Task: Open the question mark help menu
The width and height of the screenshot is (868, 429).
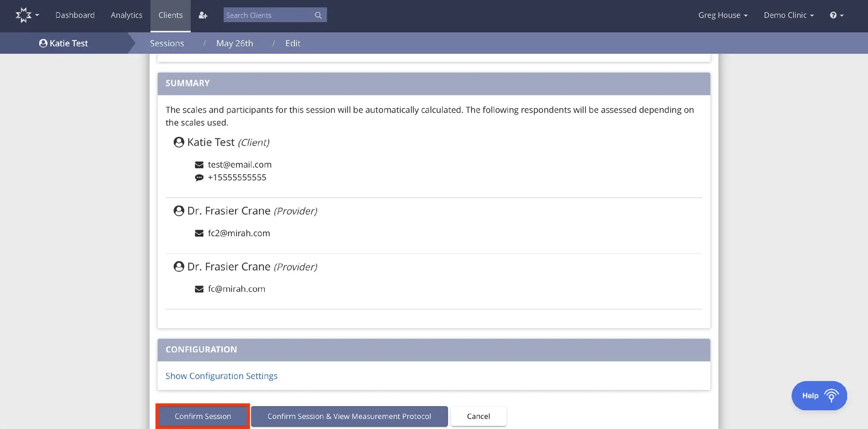Action: pyautogui.click(x=836, y=15)
